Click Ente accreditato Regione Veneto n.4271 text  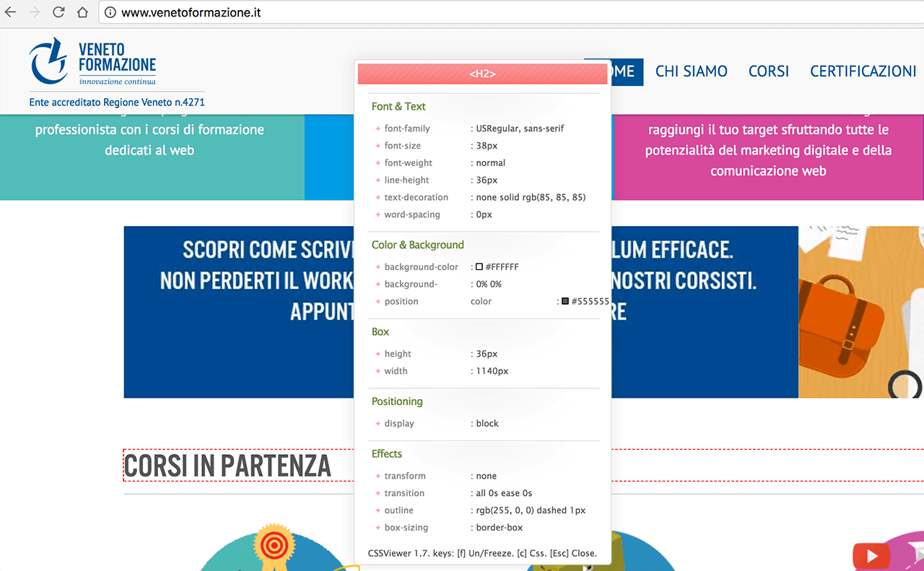pos(117,103)
